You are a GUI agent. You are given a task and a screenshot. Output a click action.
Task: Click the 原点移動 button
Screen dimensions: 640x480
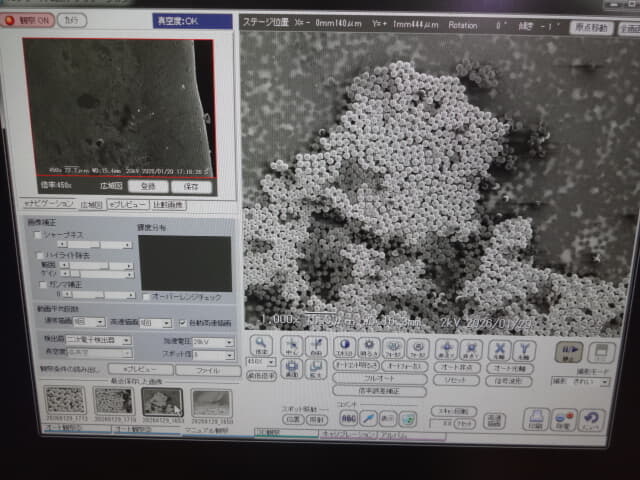(x=591, y=27)
